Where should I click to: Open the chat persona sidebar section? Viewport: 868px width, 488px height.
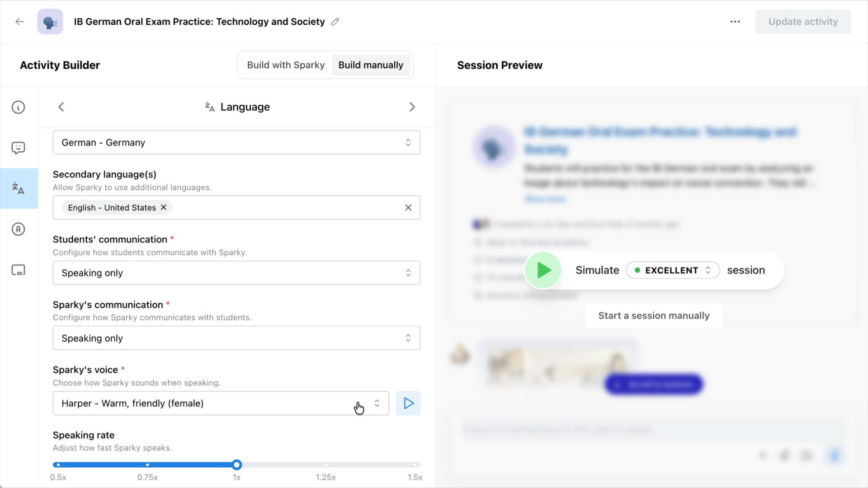[x=18, y=148]
